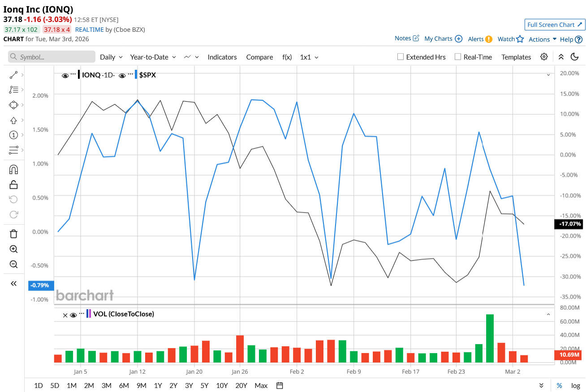Open chart settings gear

[544, 57]
